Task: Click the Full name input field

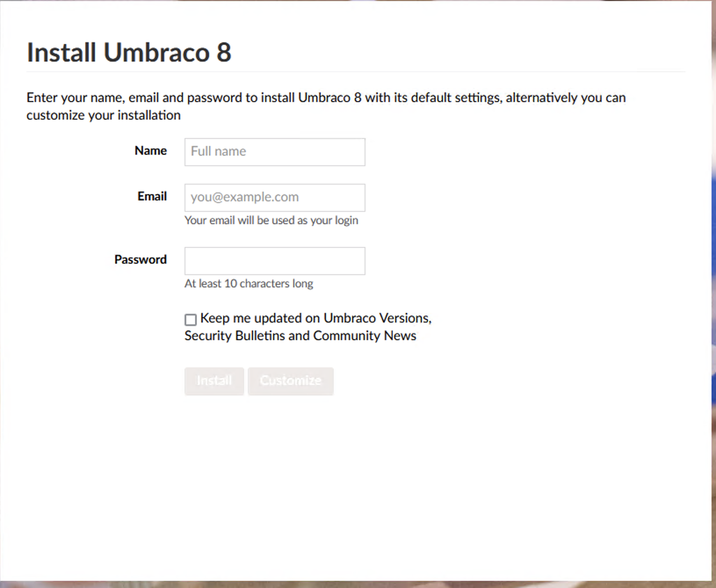Action: click(x=275, y=152)
